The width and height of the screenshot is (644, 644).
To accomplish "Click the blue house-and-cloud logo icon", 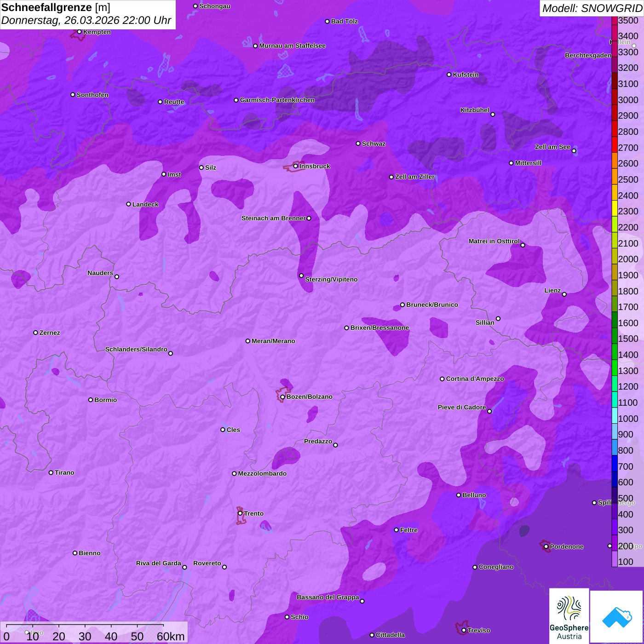I will (617, 617).
